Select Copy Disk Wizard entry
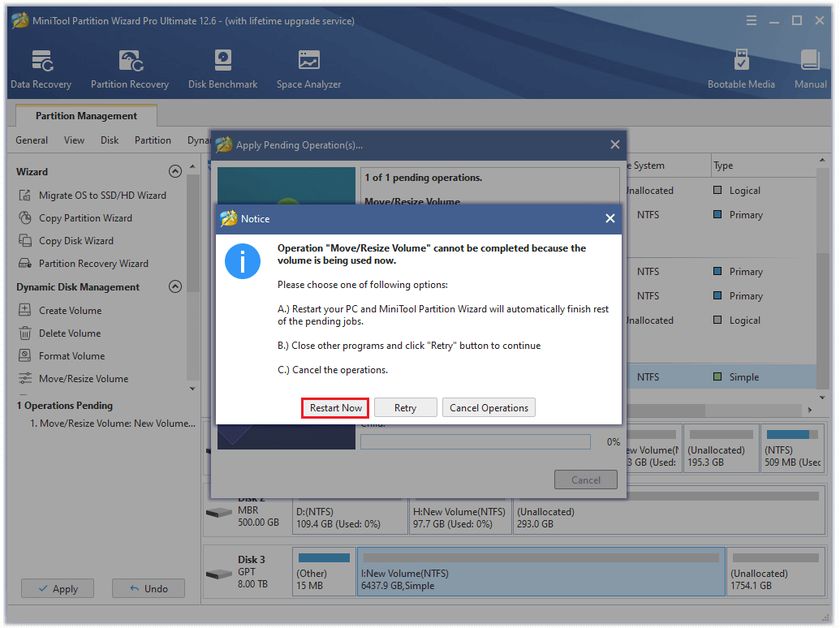The image size is (840, 628). coord(76,240)
